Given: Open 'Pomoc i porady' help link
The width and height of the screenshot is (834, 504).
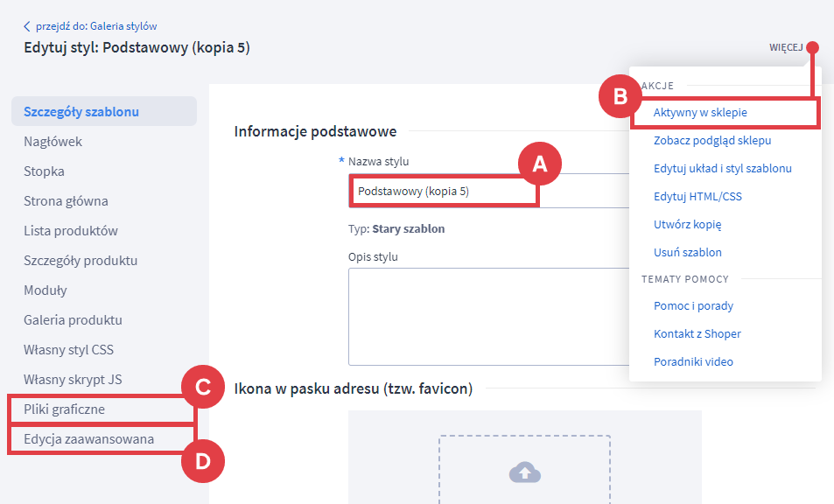Looking at the screenshot, I should [x=693, y=306].
